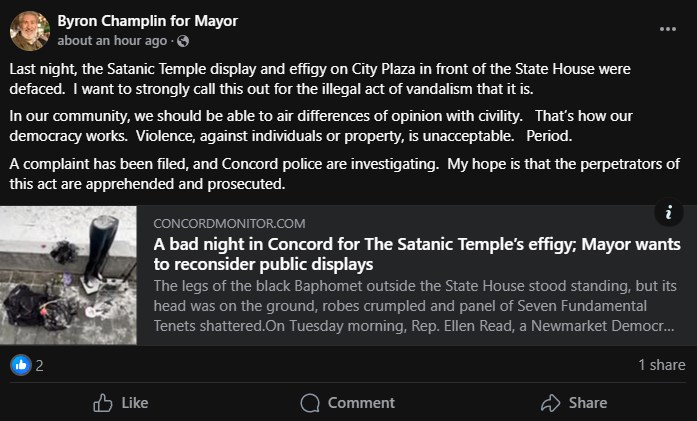Open post options three-dot menu
Screen dimensions: 697x421
point(668,29)
